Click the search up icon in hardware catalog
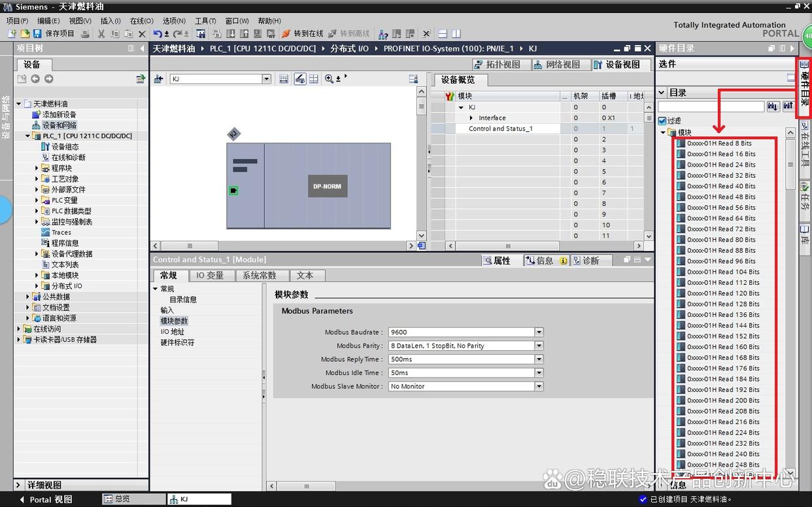The height and width of the screenshot is (507, 812). pos(788,106)
